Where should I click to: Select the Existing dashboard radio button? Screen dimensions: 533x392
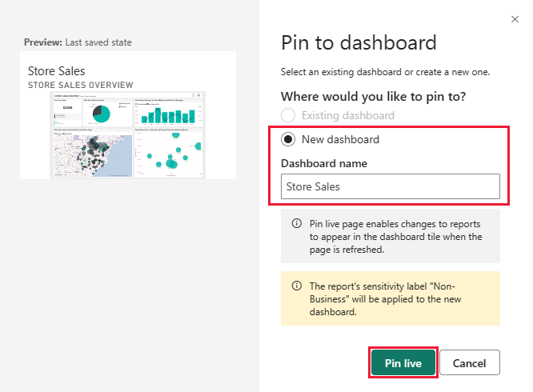289,116
